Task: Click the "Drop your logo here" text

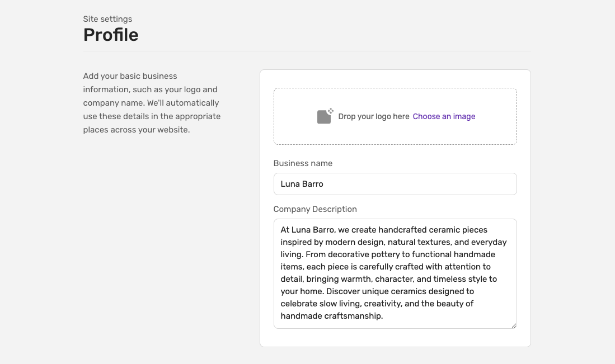Action: [373, 116]
